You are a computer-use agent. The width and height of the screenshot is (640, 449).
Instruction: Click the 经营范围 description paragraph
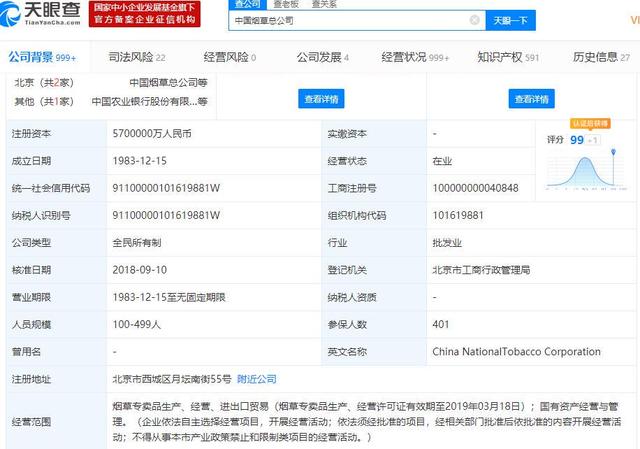pos(367,422)
